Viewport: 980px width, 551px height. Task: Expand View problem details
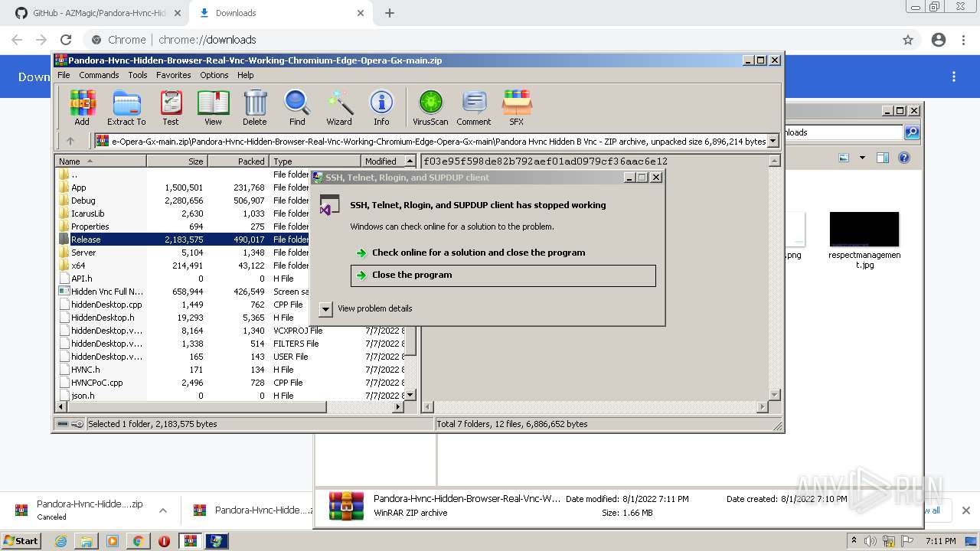point(325,308)
